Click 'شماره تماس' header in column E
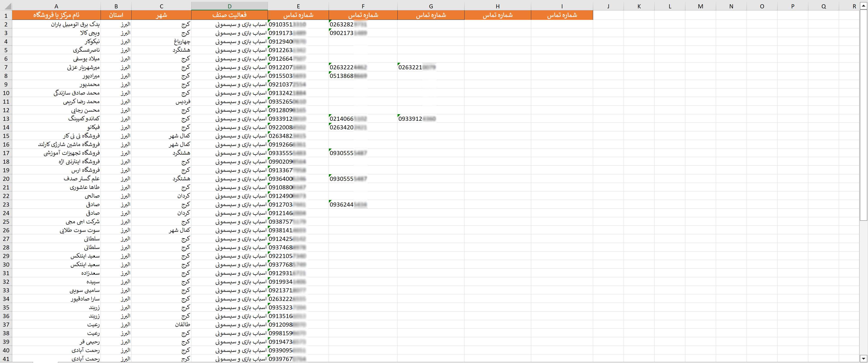This screenshot has height=363, width=868. click(x=298, y=15)
